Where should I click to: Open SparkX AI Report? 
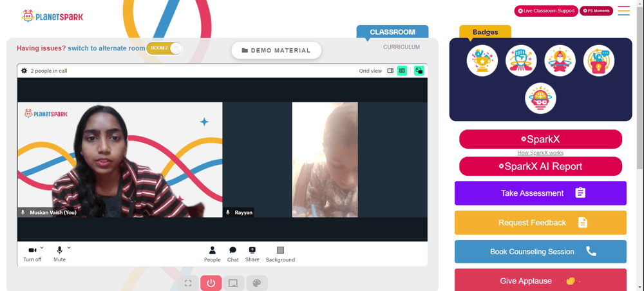click(540, 166)
